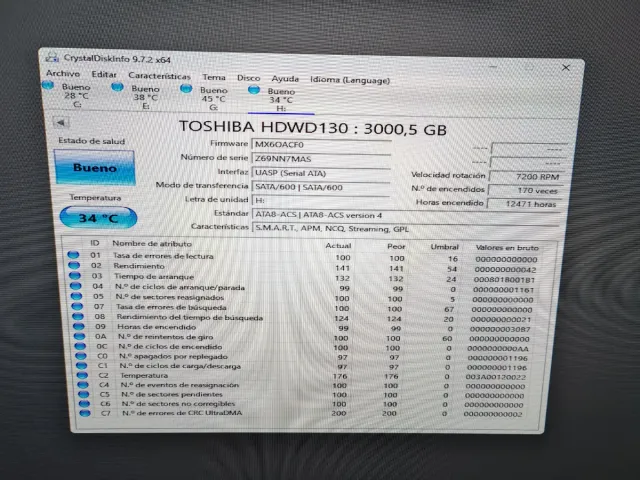Open the Editar menu

104,74
